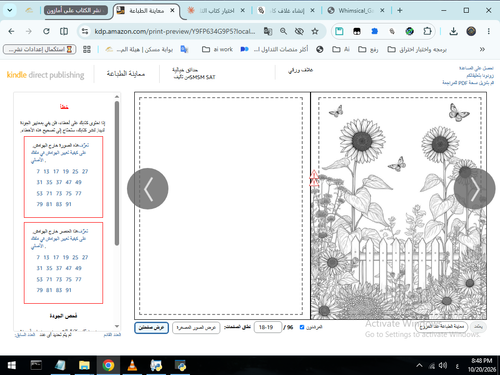Click the page range field showing 18-19
Image resolution: width=500 pixels, height=375 pixels.
pos(268,327)
